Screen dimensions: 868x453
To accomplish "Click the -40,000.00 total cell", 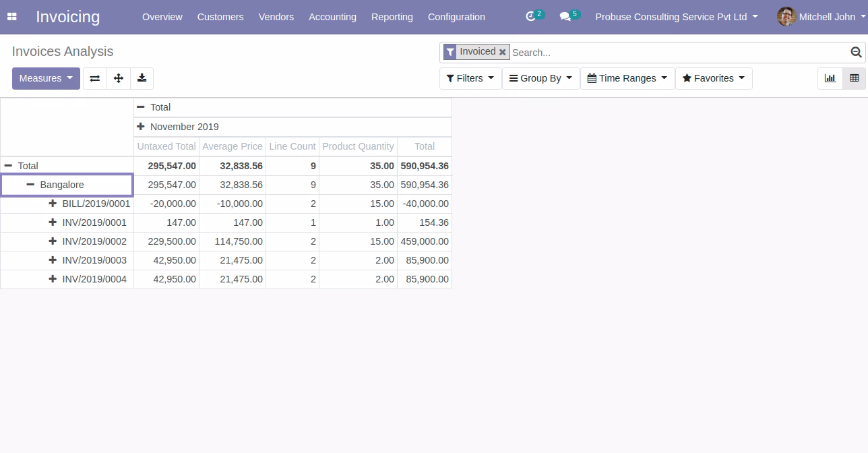I will (x=425, y=204).
